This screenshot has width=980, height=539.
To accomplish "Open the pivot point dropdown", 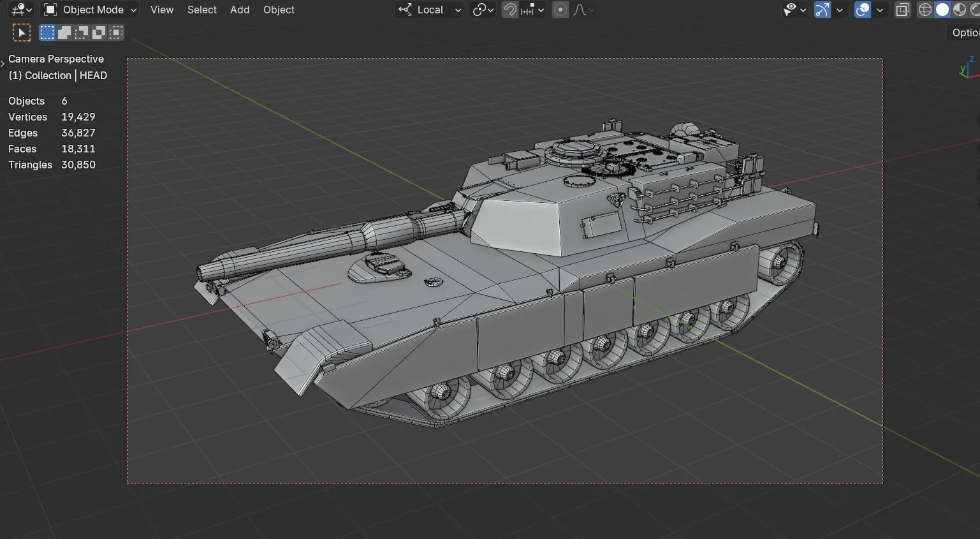I will click(483, 10).
